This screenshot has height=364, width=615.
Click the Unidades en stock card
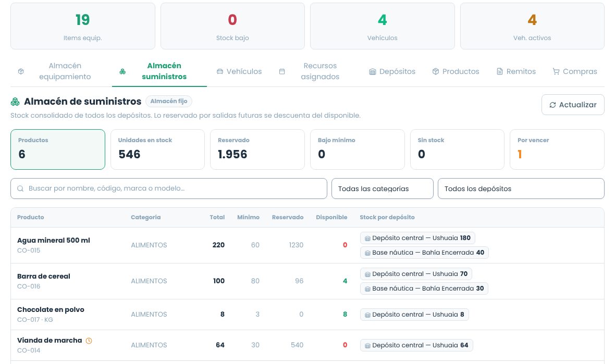pos(158,149)
